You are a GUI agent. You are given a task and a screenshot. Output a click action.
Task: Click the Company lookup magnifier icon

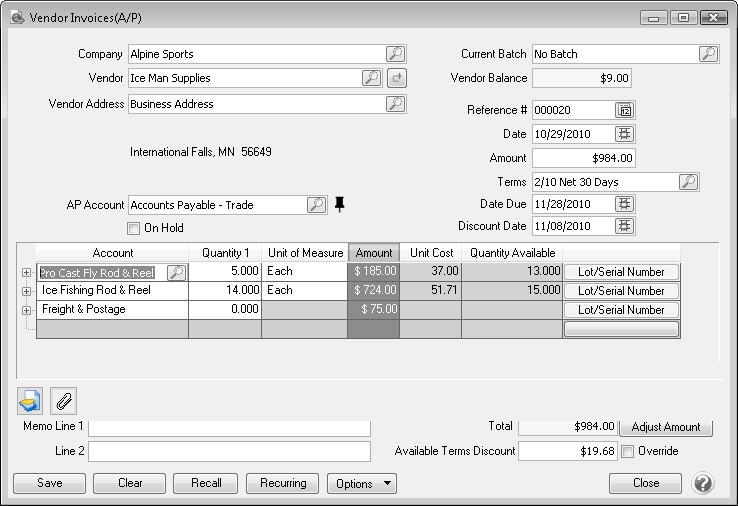[395, 54]
